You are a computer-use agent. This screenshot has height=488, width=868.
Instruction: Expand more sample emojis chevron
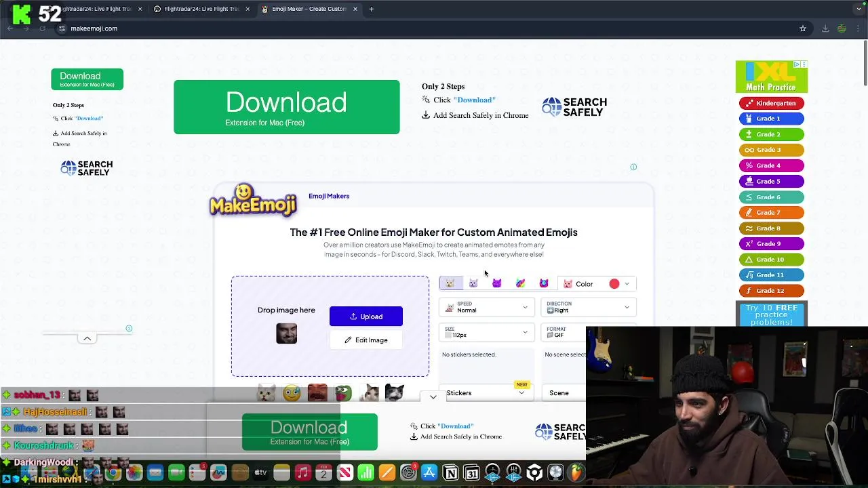click(433, 397)
